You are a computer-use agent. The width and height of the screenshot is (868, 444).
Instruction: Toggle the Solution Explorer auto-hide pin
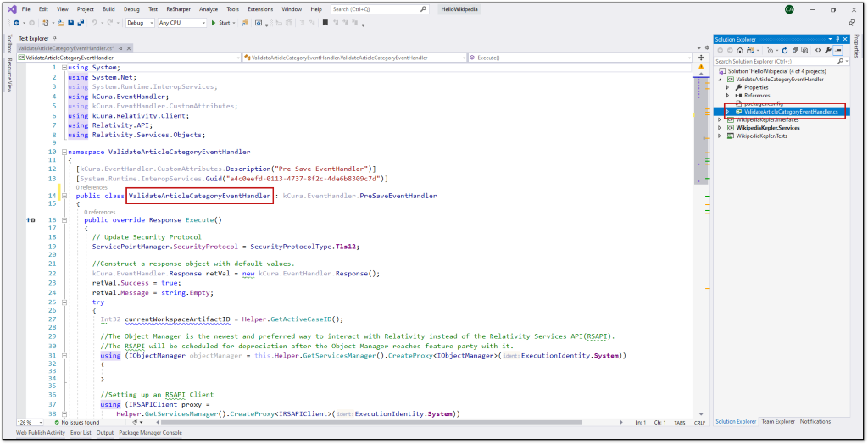click(837, 39)
